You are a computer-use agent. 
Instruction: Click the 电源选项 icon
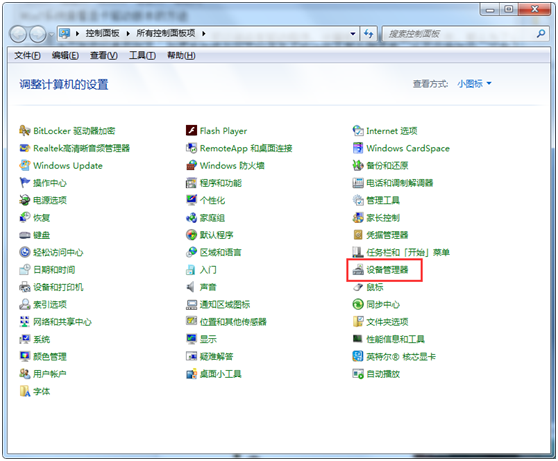pos(24,200)
